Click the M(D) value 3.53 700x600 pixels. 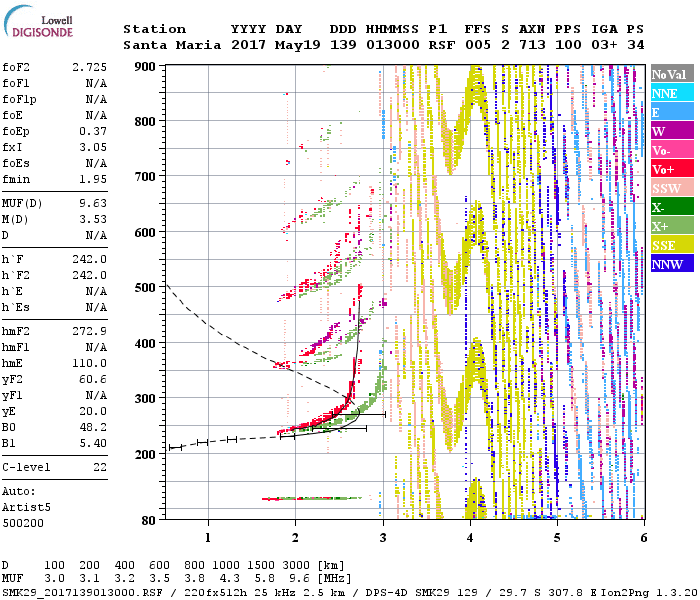tap(93, 220)
